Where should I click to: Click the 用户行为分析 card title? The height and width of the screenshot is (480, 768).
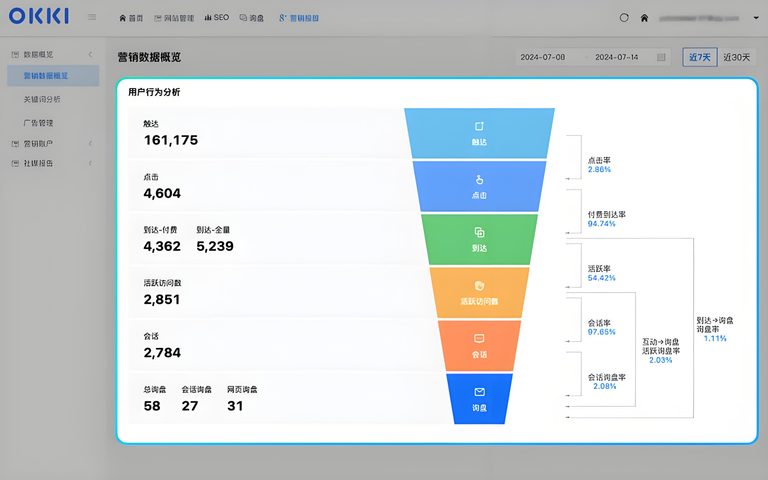coord(154,92)
